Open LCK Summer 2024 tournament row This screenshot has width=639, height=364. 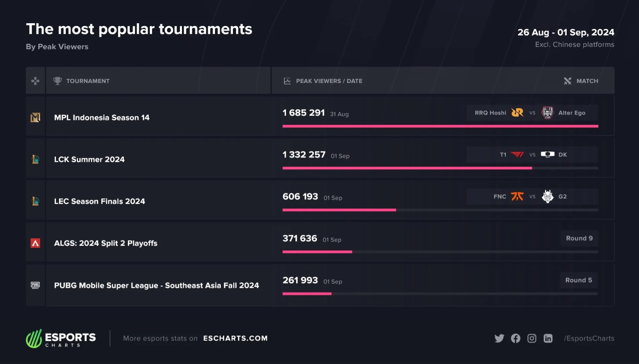click(320, 158)
